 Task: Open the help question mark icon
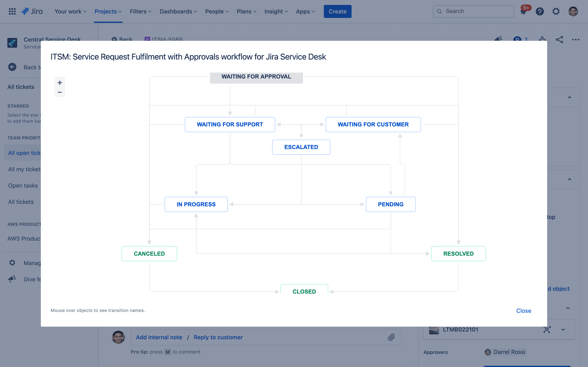point(540,11)
